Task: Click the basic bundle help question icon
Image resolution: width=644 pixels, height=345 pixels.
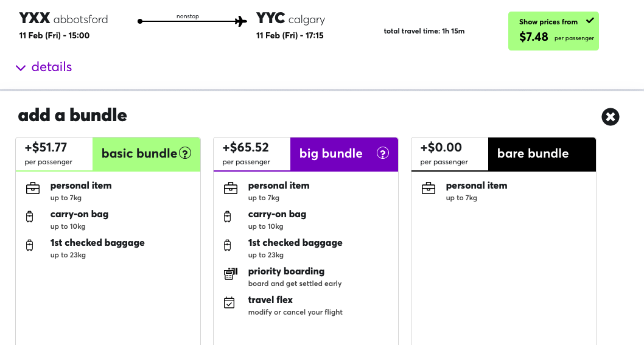Action: pyautogui.click(x=185, y=153)
